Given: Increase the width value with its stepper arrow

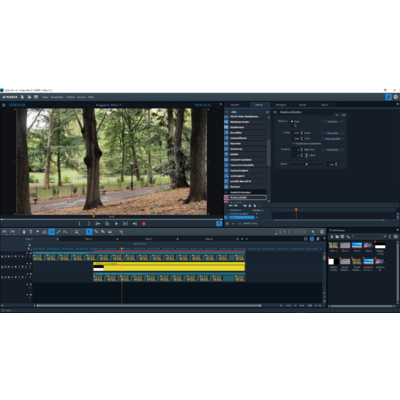Looking at the screenshot, I should tap(302, 132).
